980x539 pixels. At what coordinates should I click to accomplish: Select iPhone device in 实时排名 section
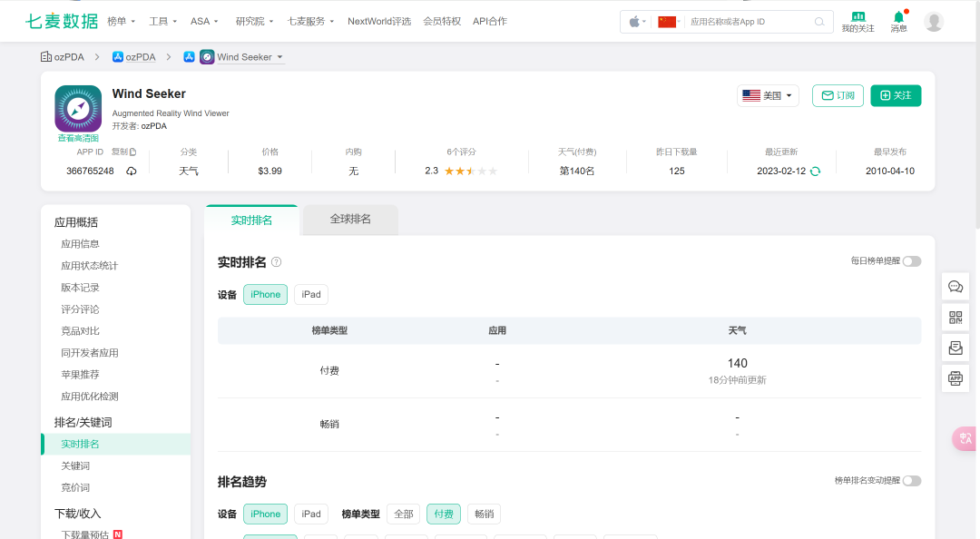(x=266, y=295)
